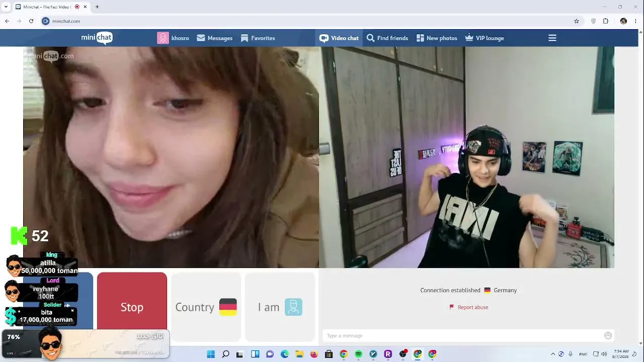
Task: Expand the hamburger menu in the header
Action: (x=552, y=38)
